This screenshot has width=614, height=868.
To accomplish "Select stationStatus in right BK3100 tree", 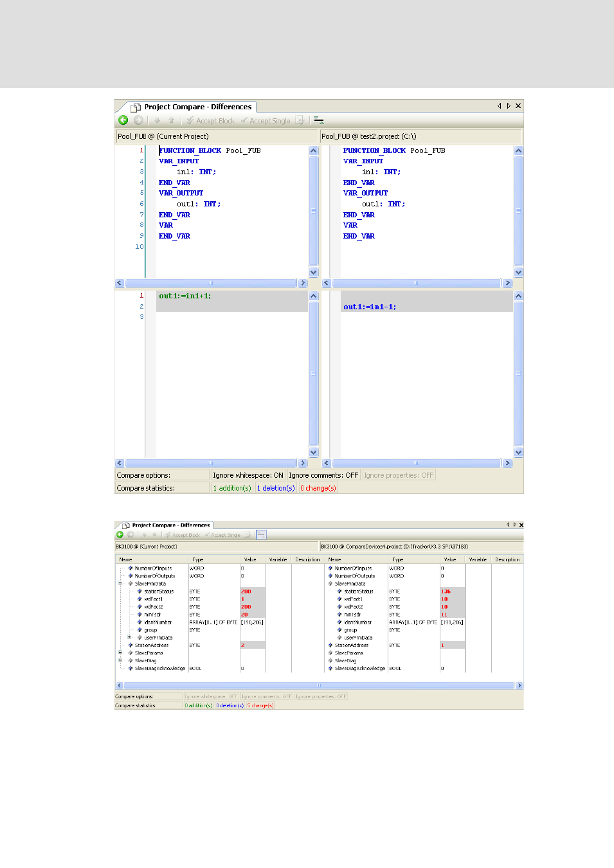I will tap(359, 592).
